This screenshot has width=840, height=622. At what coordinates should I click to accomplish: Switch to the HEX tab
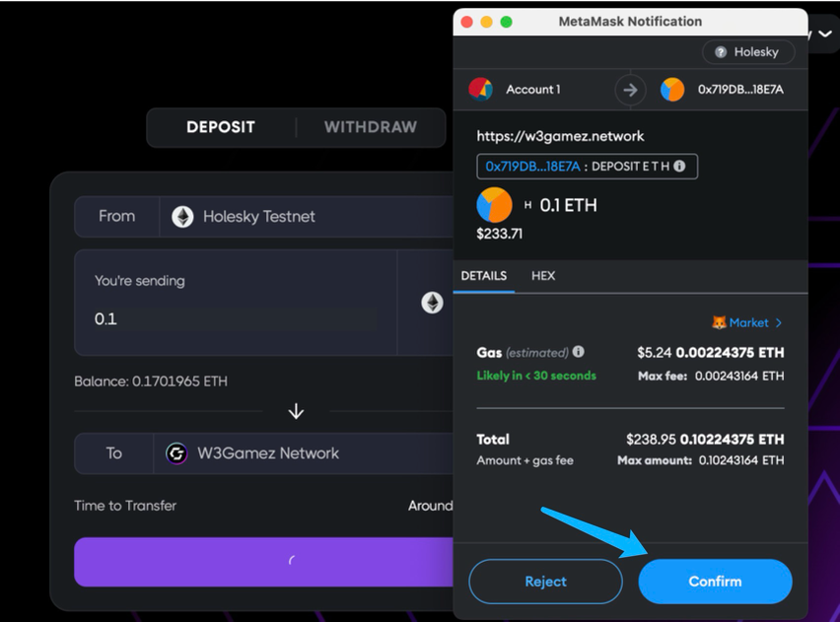pyautogui.click(x=543, y=276)
